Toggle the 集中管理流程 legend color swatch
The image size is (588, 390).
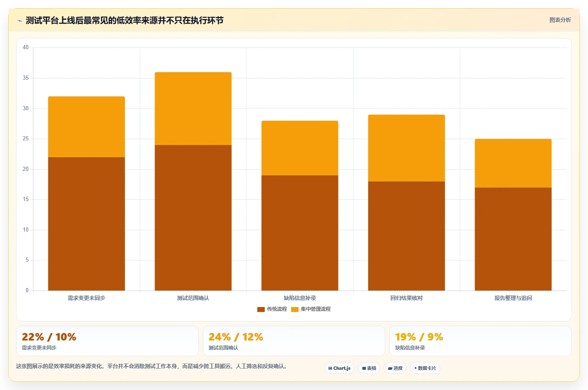coord(294,309)
